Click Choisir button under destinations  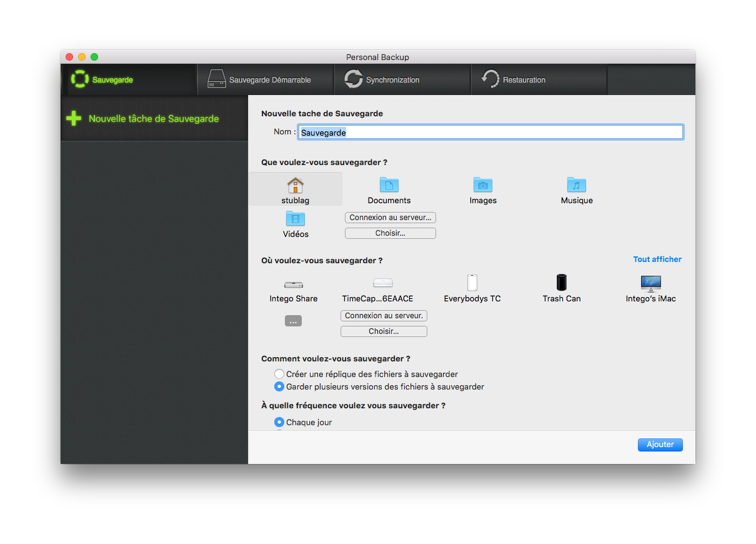(x=384, y=331)
